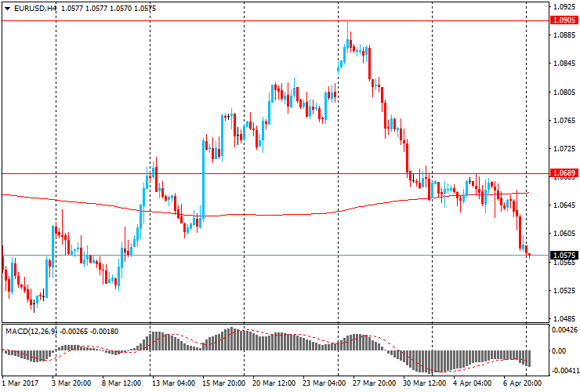Viewport: 580px width, 392px height.
Task: Click the 1.0765 price scale value
Action: pyautogui.click(x=564, y=121)
